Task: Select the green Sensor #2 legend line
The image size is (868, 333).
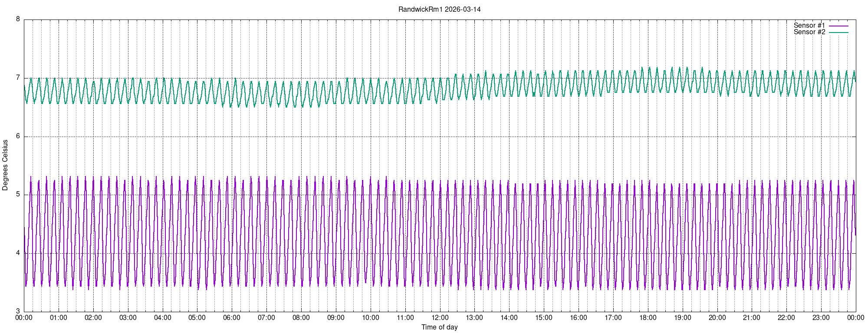Action: pyautogui.click(x=838, y=33)
